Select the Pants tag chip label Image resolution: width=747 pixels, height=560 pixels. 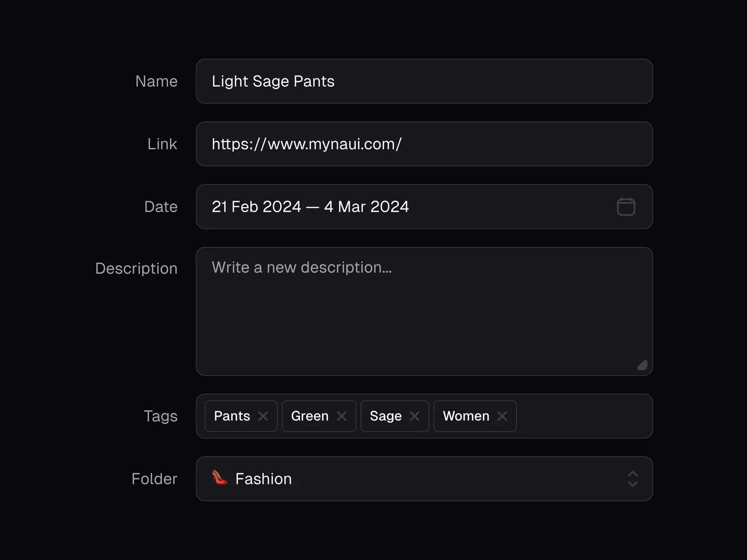click(232, 416)
